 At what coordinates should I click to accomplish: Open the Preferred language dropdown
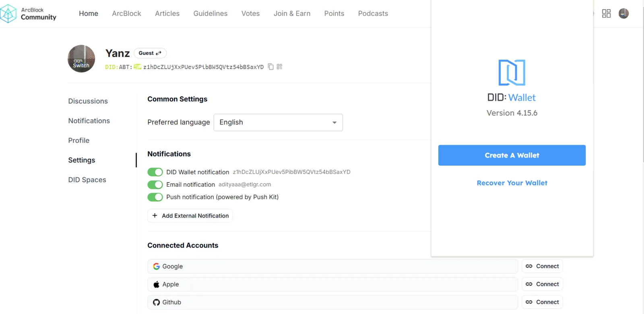pos(278,123)
